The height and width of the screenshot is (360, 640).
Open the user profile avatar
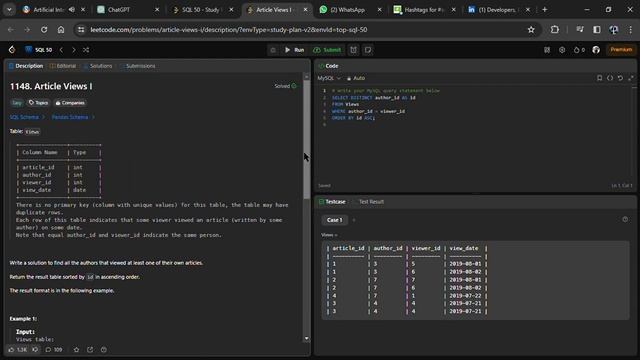click(596, 50)
